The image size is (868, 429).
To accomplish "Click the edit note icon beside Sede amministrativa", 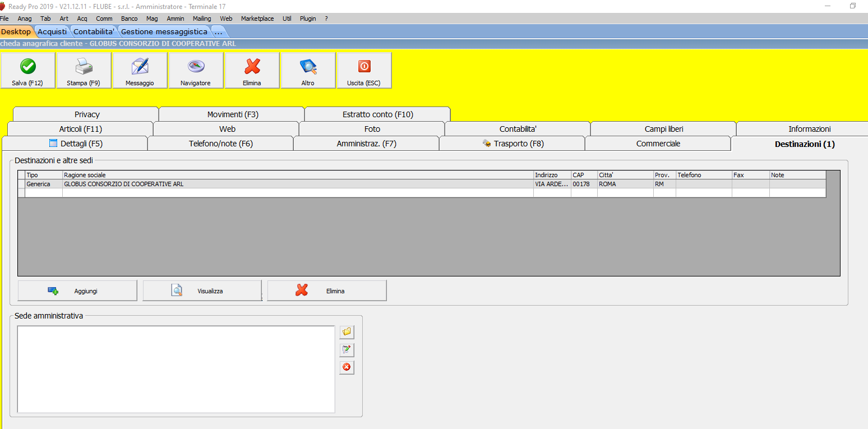I will point(347,350).
